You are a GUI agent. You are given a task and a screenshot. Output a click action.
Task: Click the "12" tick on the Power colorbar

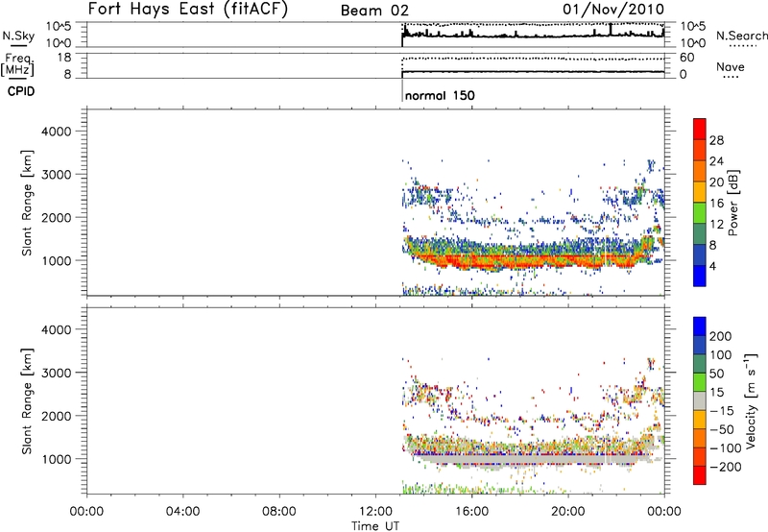click(x=716, y=225)
